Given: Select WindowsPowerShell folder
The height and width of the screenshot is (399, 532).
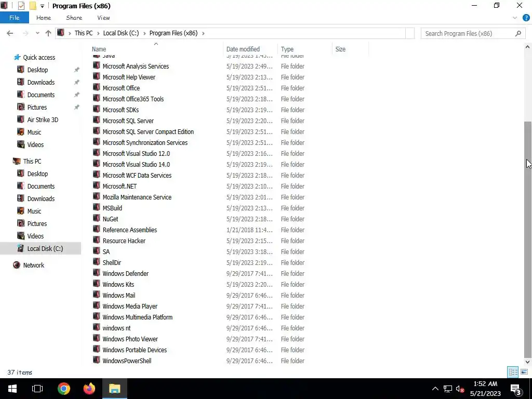Looking at the screenshot, I should pyautogui.click(x=127, y=361).
